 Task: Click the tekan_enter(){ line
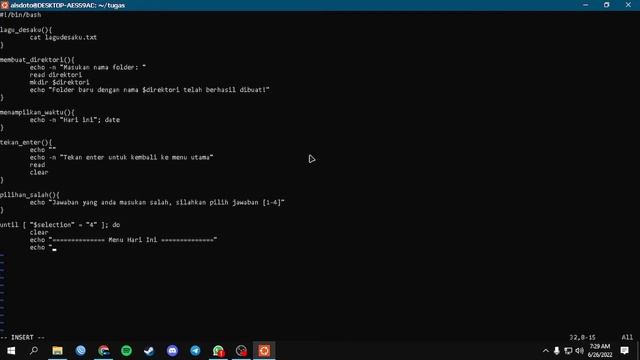(x=26, y=142)
